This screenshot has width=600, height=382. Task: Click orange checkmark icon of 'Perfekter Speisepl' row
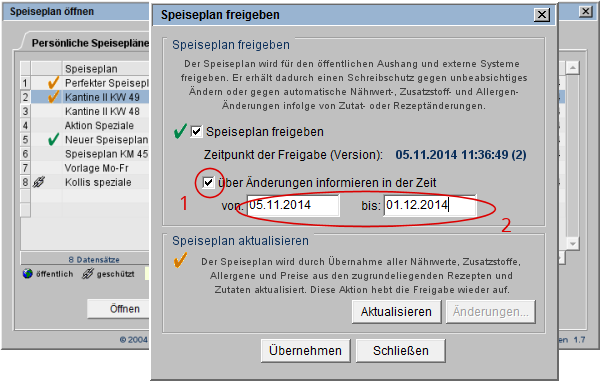(54, 82)
